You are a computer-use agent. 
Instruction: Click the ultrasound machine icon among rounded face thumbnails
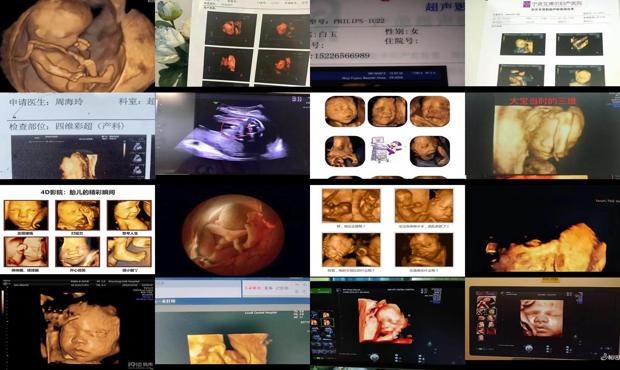click(x=387, y=150)
